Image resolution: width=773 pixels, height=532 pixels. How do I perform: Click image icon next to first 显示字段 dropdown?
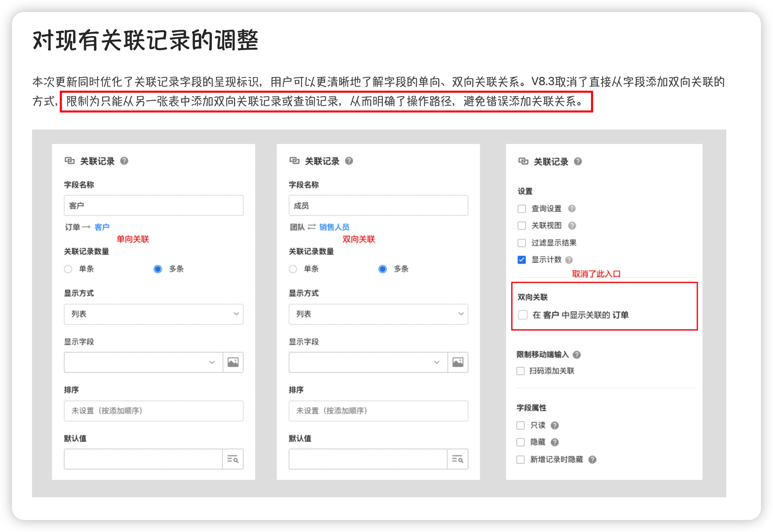point(233,362)
